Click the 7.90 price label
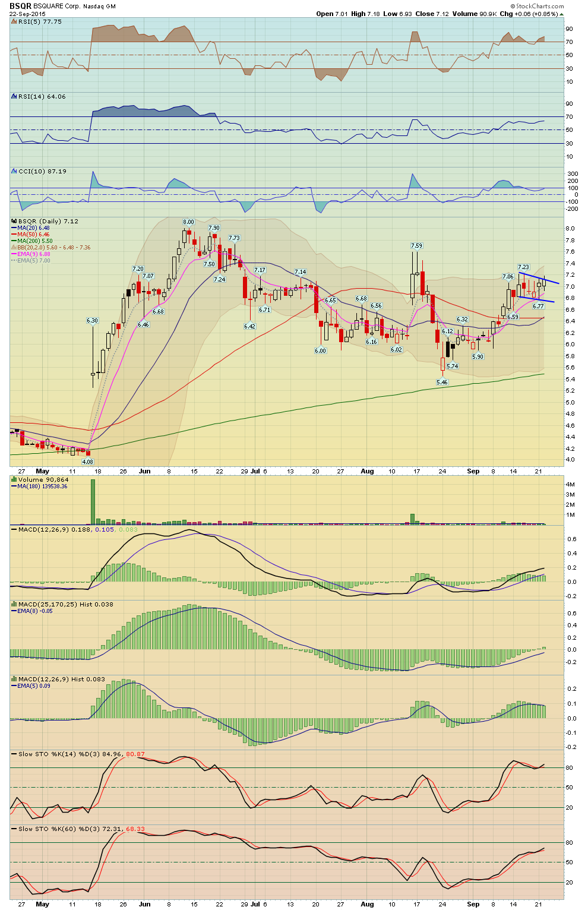The width and height of the screenshot is (588, 910). click(214, 228)
